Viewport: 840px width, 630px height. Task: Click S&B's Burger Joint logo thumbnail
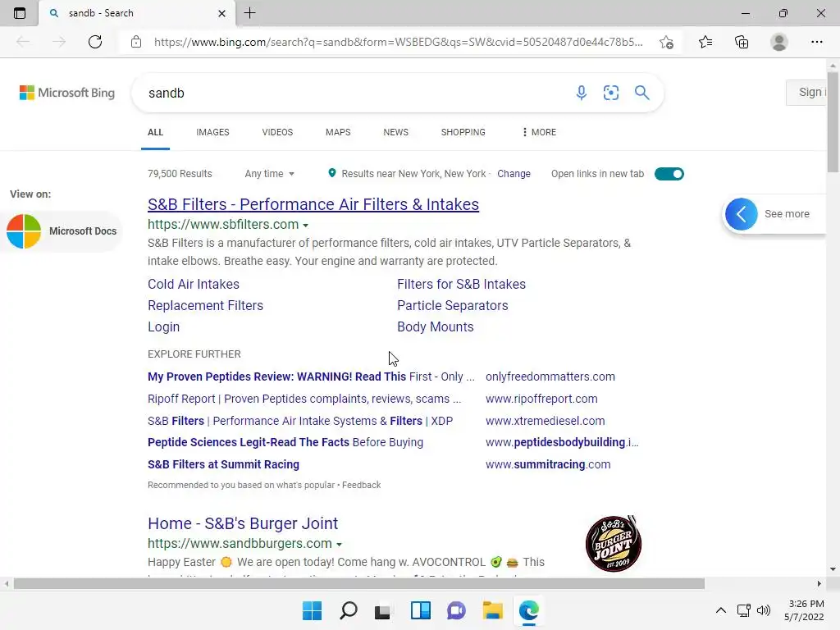click(614, 545)
